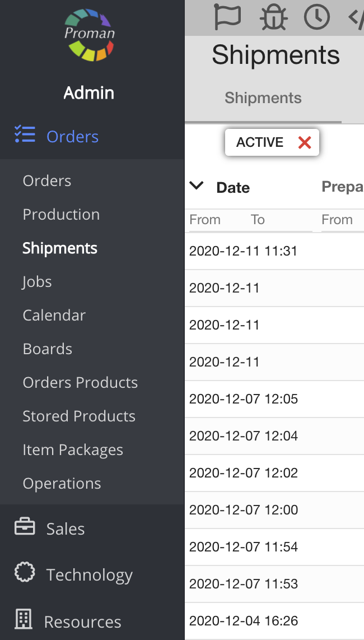Click the Sales briefcase icon
This screenshot has height=640, width=364.
pyautogui.click(x=25, y=528)
